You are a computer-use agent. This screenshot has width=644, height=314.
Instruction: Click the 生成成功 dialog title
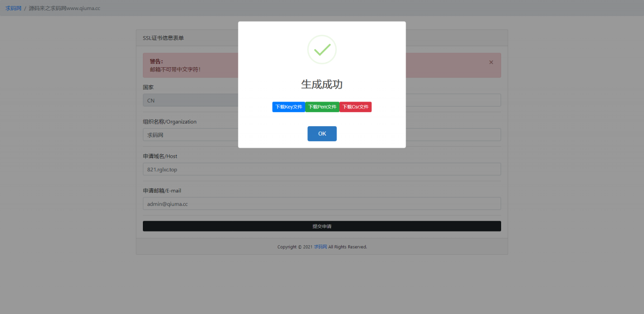(322, 84)
